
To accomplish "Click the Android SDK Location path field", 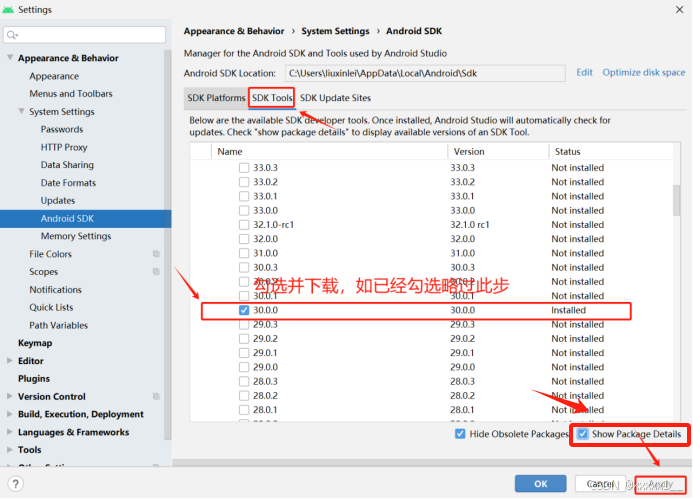I will click(x=425, y=73).
